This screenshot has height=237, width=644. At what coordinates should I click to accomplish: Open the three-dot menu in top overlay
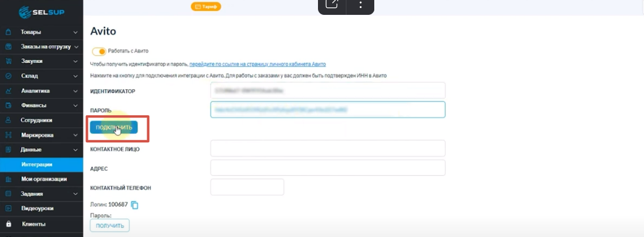(x=361, y=4)
